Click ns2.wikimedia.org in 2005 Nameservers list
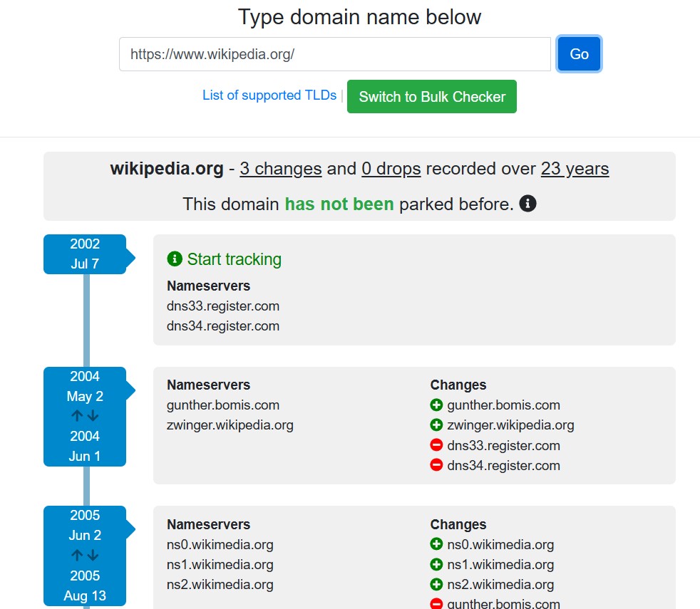Screen dimensions: 700x609 (220, 585)
